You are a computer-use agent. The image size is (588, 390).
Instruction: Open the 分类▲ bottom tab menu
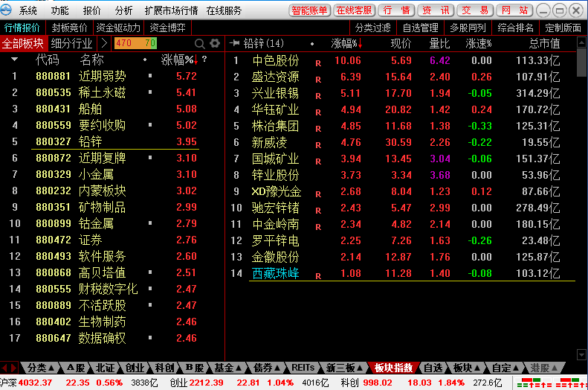pyautogui.click(x=40, y=368)
